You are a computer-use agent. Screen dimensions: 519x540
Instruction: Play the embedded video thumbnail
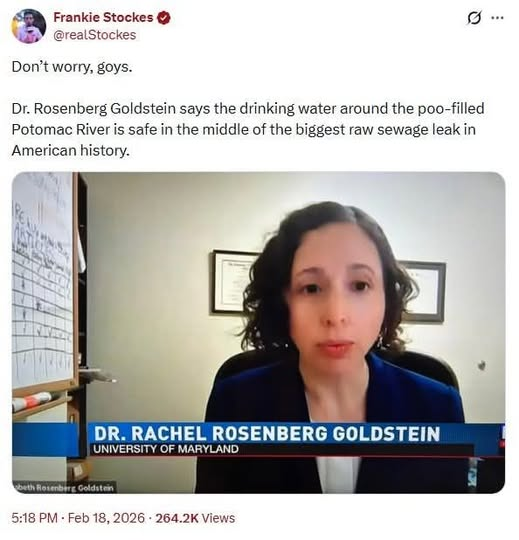point(259,333)
